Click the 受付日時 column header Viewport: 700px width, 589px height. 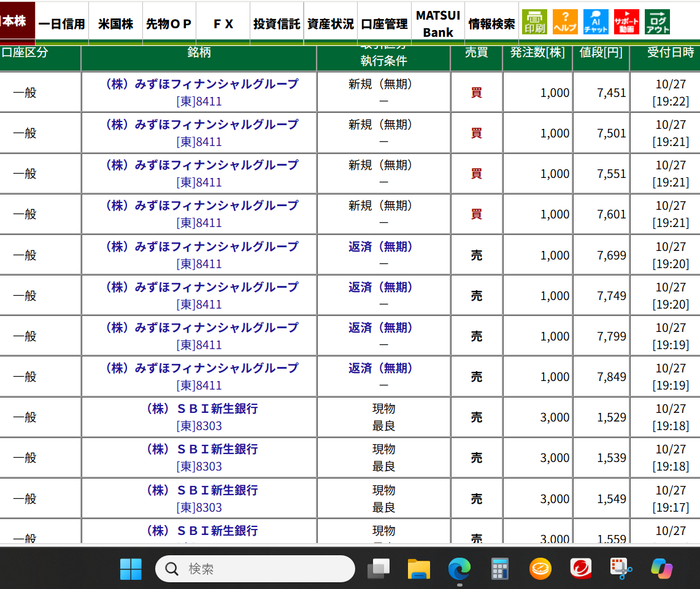671,53
